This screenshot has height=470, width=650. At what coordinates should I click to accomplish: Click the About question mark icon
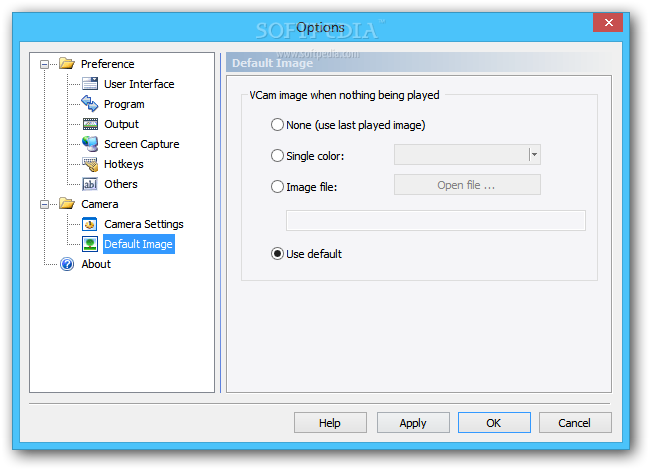(67, 264)
